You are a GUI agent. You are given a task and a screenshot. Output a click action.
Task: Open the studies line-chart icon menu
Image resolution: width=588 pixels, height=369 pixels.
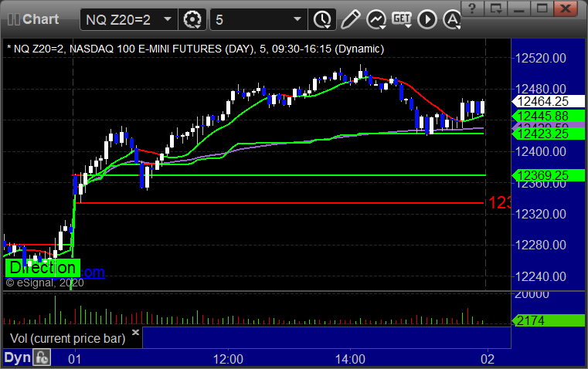tap(376, 19)
